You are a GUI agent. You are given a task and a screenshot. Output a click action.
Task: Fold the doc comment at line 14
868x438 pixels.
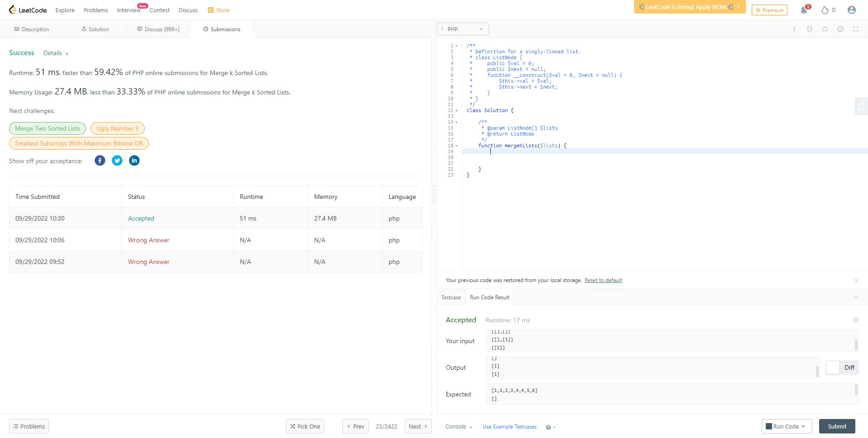click(456, 122)
